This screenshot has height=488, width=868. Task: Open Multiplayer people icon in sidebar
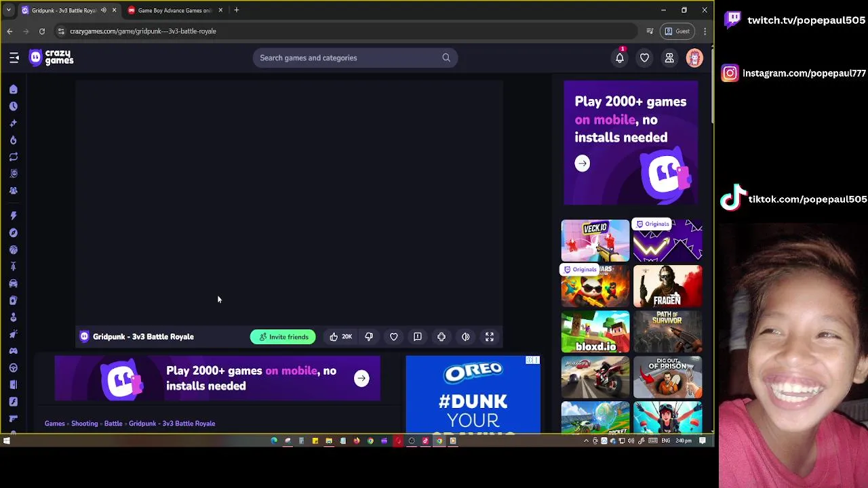click(13, 190)
